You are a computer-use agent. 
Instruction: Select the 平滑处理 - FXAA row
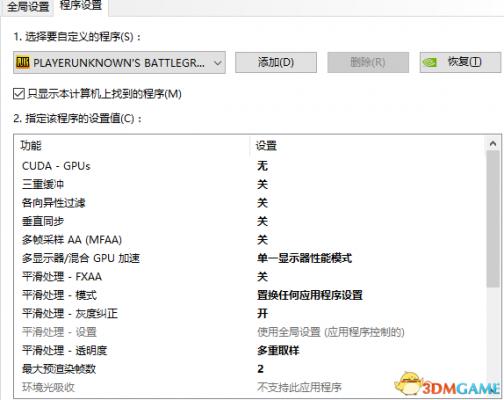tap(250, 277)
